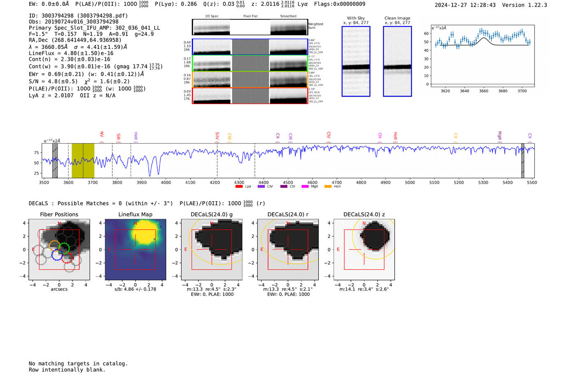
Task: Click the yellow highlighted band in spectrum
Action: pyautogui.click(x=83, y=161)
